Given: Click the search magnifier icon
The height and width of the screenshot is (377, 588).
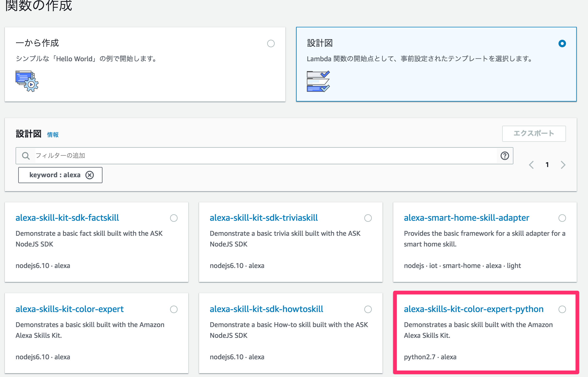Looking at the screenshot, I should [26, 156].
